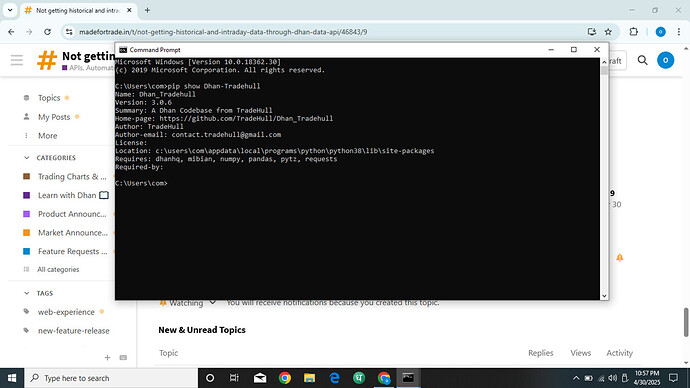The width and height of the screenshot is (690, 388).
Task: Go to My Posts in sidebar
Action: (x=54, y=117)
